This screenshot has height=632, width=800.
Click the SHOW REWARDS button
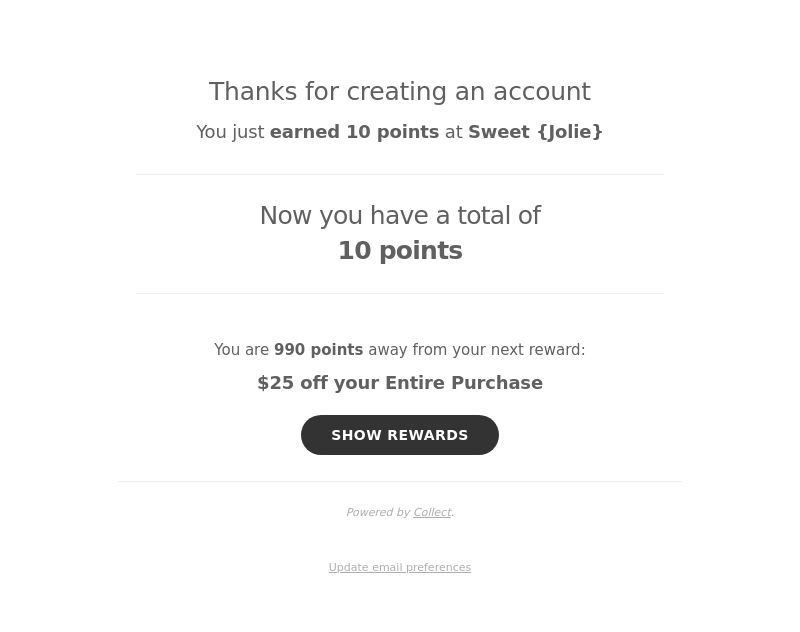[x=399, y=435]
